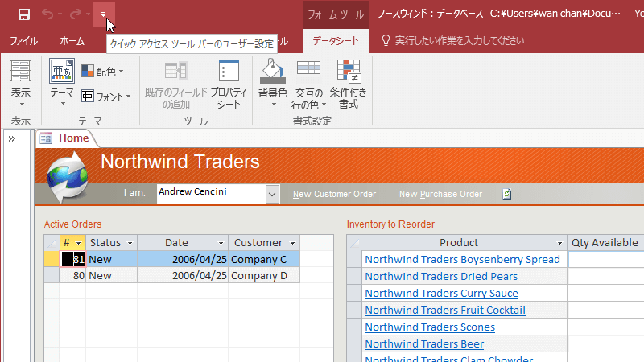The height and width of the screenshot is (362, 644).
Task: Click New Customer Order link
Action: [334, 194]
